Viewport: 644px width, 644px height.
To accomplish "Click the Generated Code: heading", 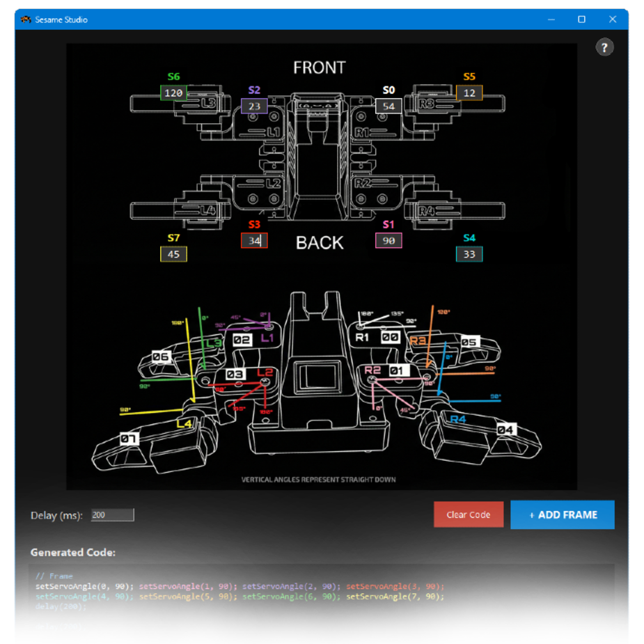I will coord(72,552).
